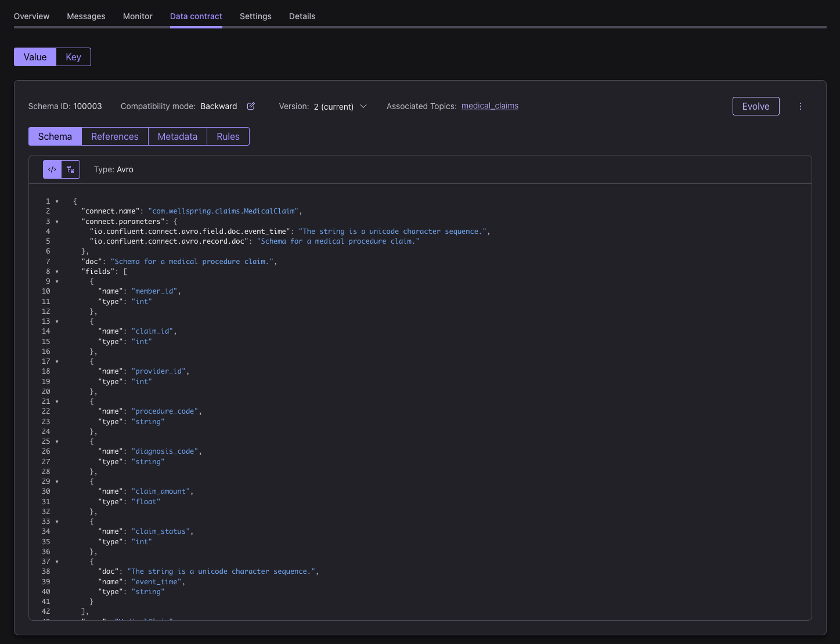Screen dimensions: 840x644
Task: Click the Type: Avro label
Action: pyautogui.click(x=114, y=169)
